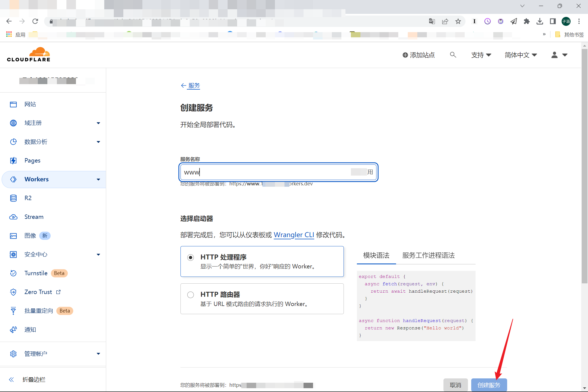
Task: Toggle the browser side panel icon
Action: coord(553,21)
